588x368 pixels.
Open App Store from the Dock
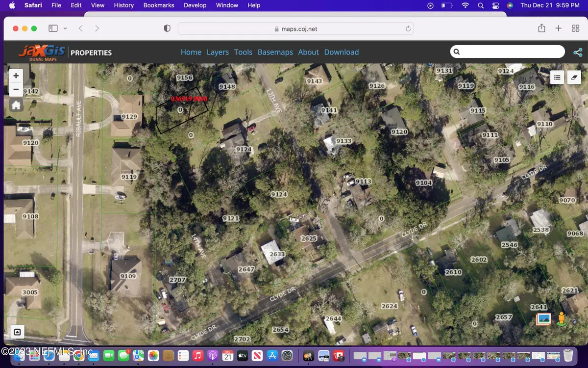point(272,355)
